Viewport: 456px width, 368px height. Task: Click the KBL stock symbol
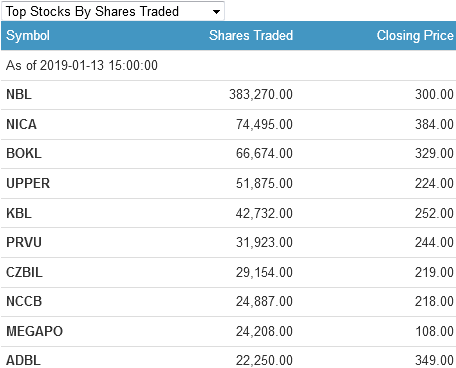point(19,213)
